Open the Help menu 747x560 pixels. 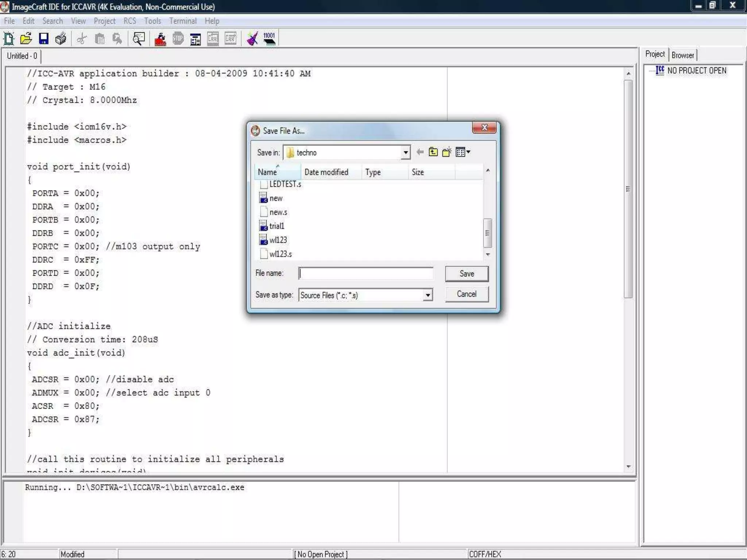tap(212, 21)
